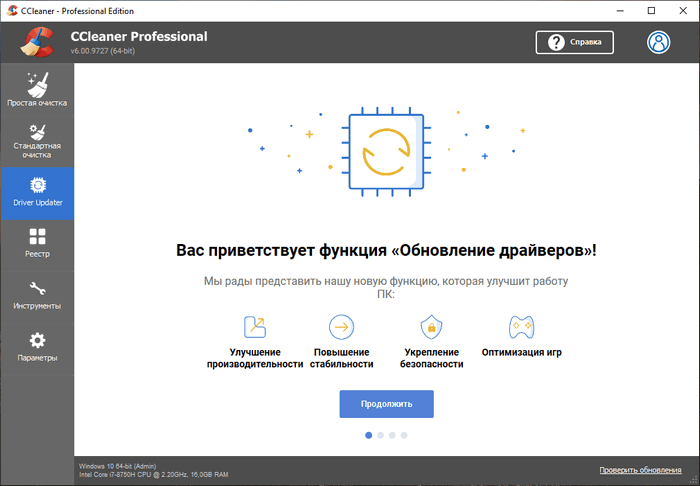Click the Проверить обновления link

640,470
